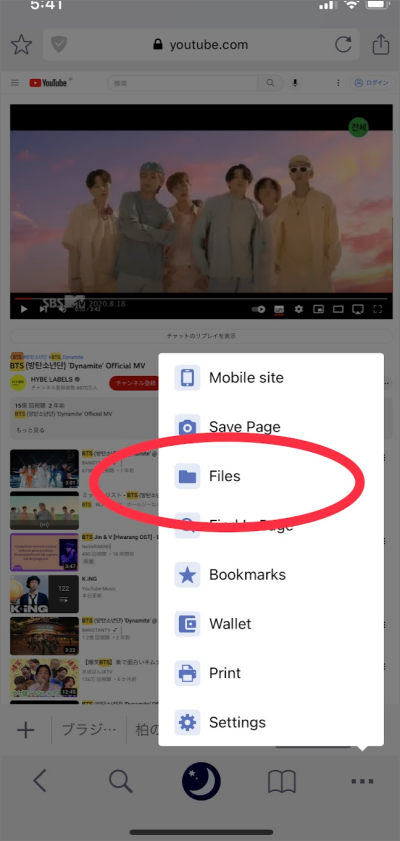Open a new tab with plus icon

[26, 730]
